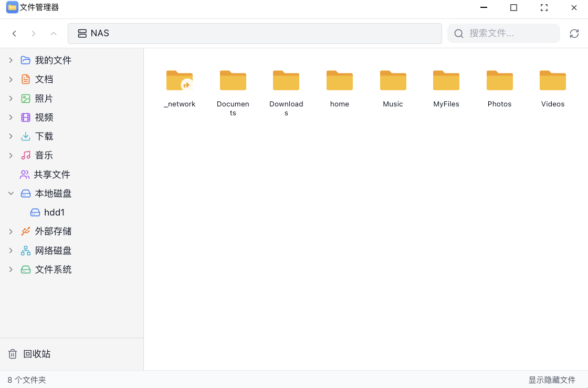Expand the My Files (我的文件) tree node
This screenshot has height=388, width=588.
pos(11,60)
